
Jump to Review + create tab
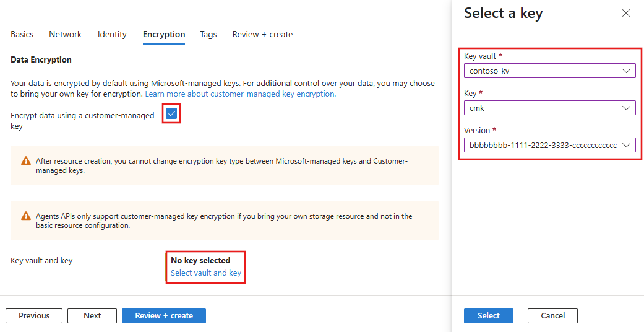pos(262,35)
